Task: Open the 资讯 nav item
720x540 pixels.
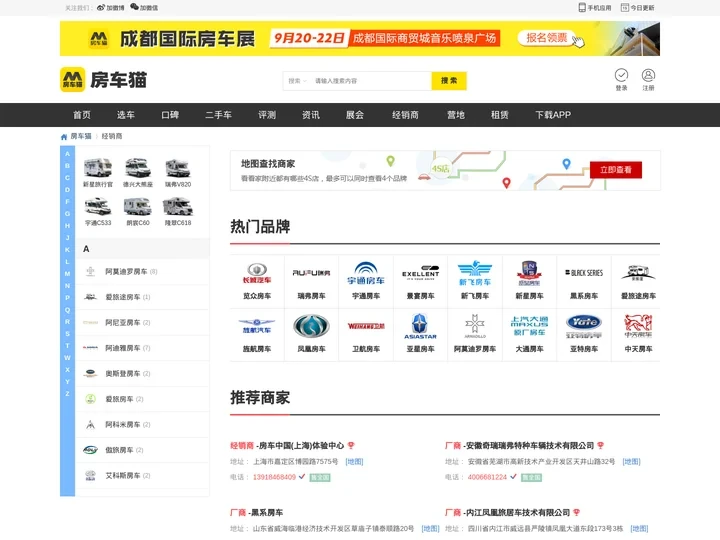Action: pyautogui.click(x=311, y=115)
